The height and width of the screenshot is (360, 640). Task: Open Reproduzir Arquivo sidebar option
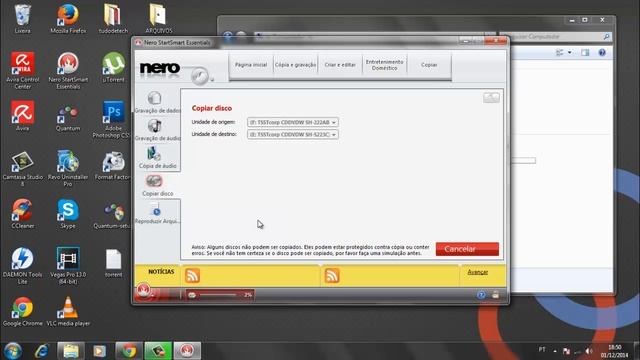click(x=158, y=213)
